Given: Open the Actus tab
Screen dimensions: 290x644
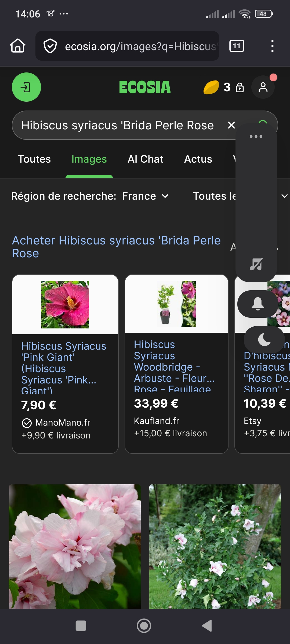Looking at the screenshot, I should pyautogui.click(x=198, y=159).
